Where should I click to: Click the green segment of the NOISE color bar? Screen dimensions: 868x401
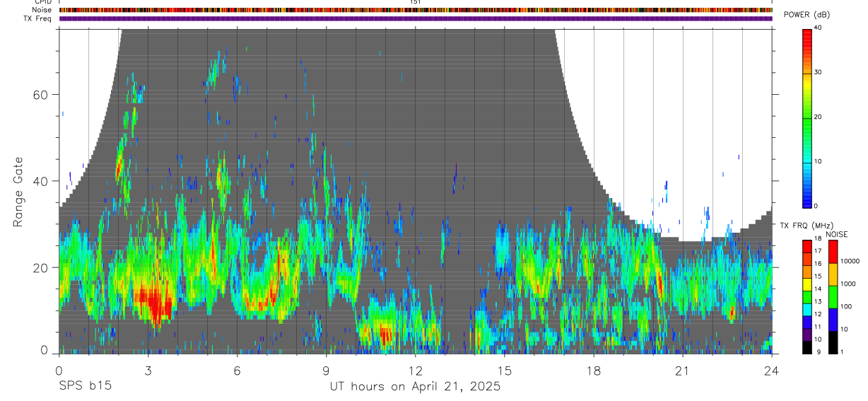point(832,296)
